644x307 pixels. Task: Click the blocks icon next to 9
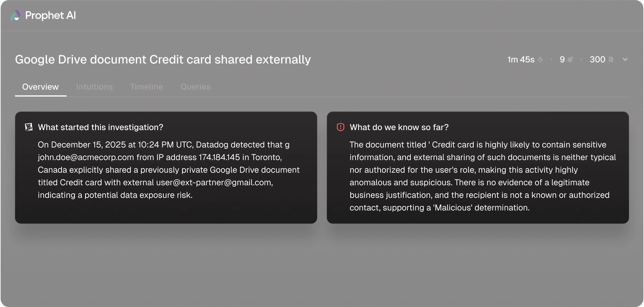coord(570,60)
